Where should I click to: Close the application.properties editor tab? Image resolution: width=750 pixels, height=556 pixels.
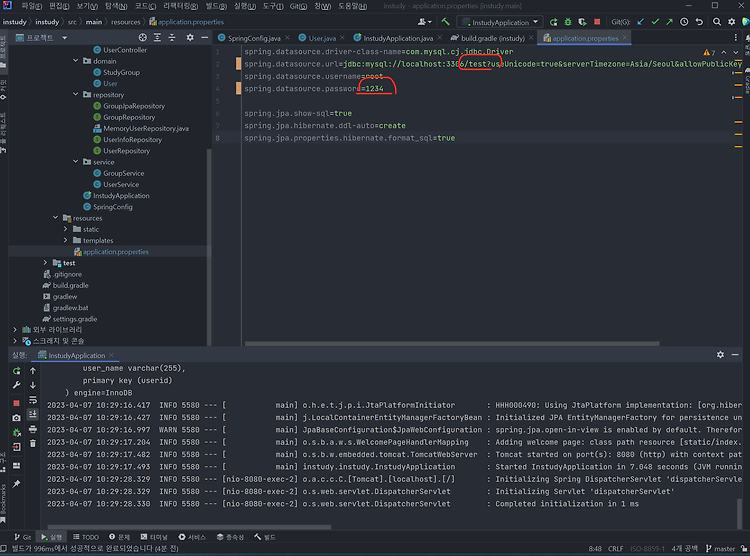(625, 38)
